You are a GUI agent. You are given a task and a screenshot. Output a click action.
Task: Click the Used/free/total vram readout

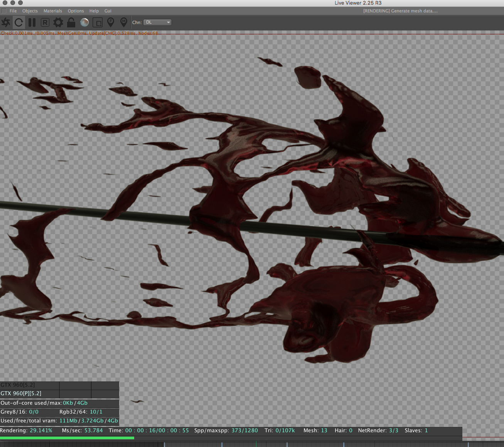(x=59, y=421)
